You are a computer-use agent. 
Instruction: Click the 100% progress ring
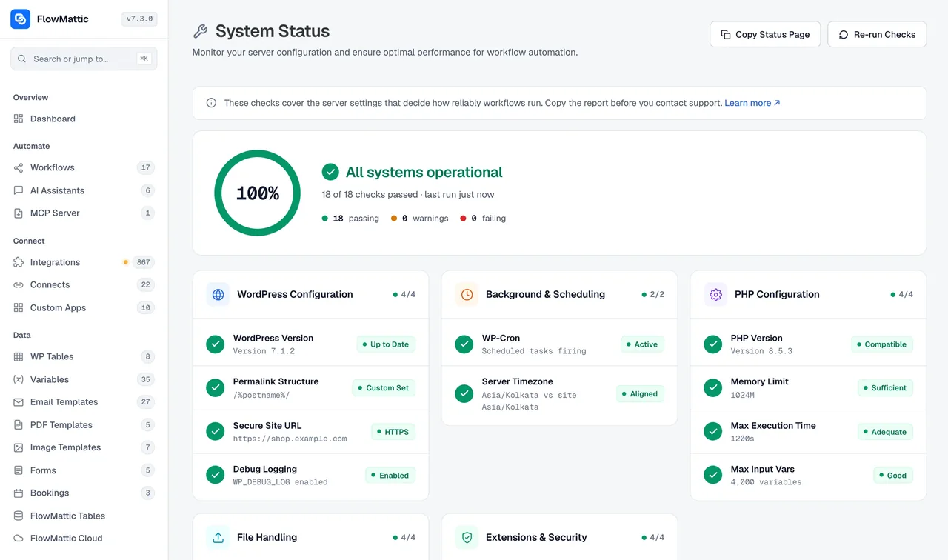pyautogui.click(x=257, y=193)
